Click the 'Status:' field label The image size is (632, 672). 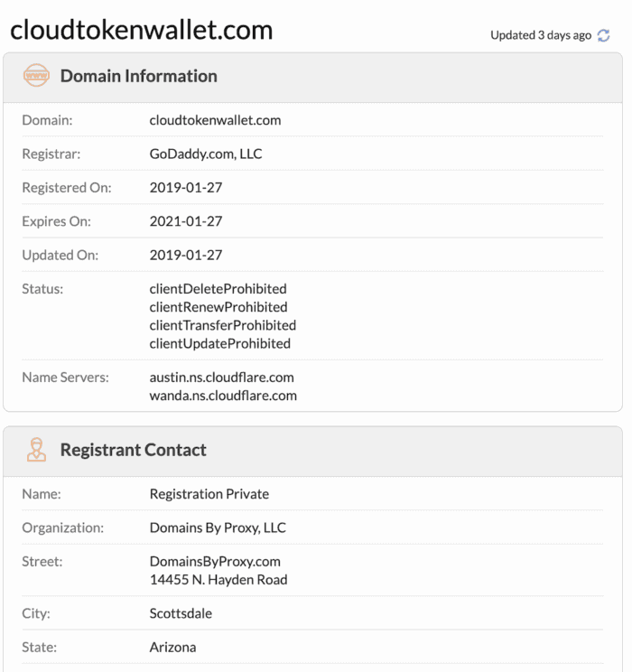42,289
